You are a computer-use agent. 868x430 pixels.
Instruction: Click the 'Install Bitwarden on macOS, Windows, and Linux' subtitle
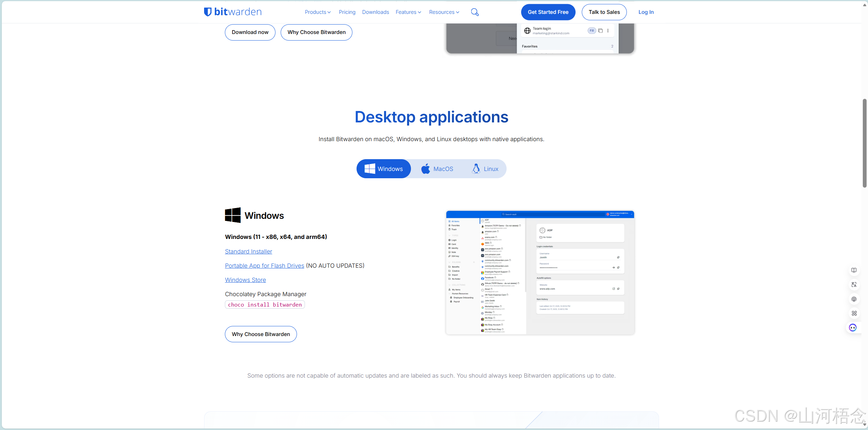pyautogui.click(x=431, y=139)
